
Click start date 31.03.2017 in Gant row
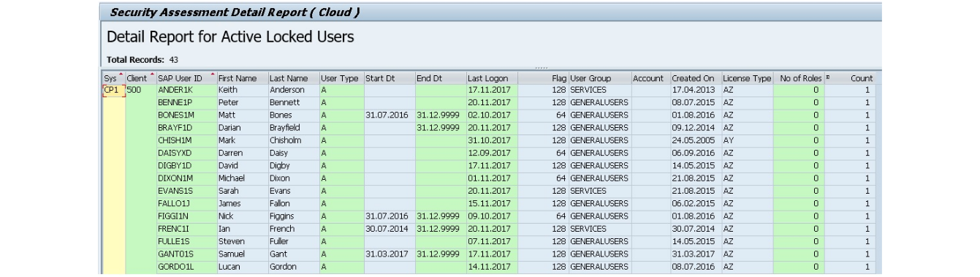pyautogui.click(x=389, y=254)
